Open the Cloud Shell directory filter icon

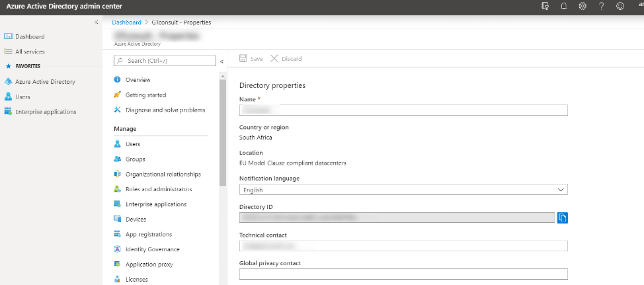click(545, 6)
